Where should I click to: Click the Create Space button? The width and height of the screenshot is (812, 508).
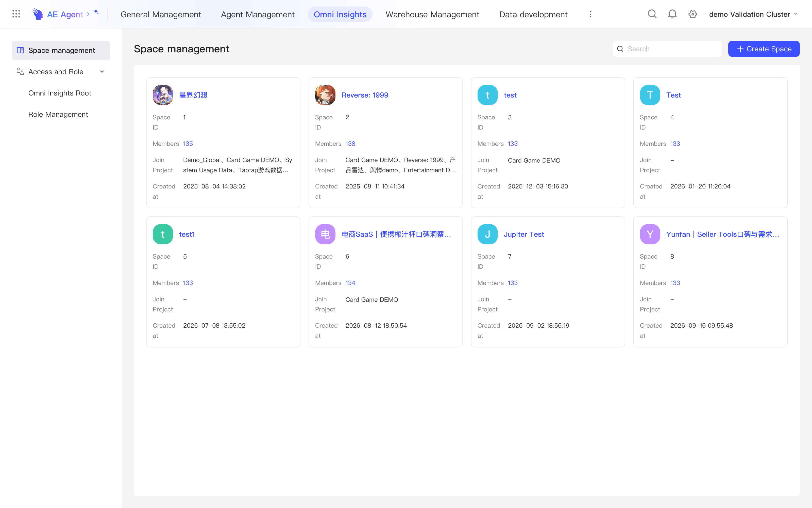(x=764, y=49)
